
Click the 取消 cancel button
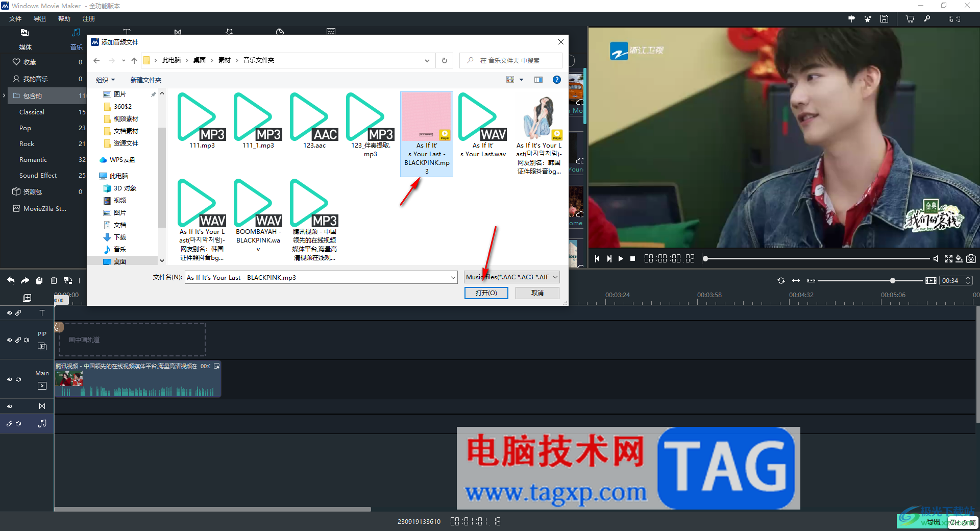click(x=537, y=293)
